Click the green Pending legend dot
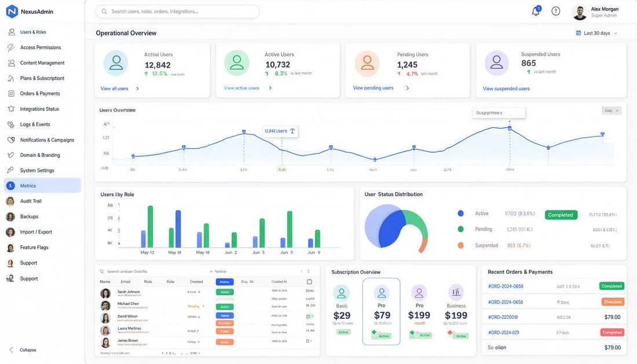The height and width of the screenshot is (364, 637). (x=460, y=229)
